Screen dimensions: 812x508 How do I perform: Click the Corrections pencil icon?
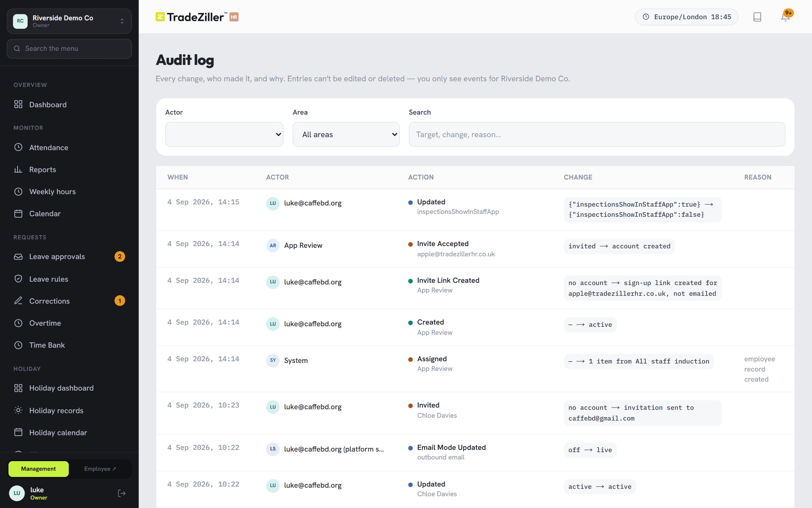[18, 301]
